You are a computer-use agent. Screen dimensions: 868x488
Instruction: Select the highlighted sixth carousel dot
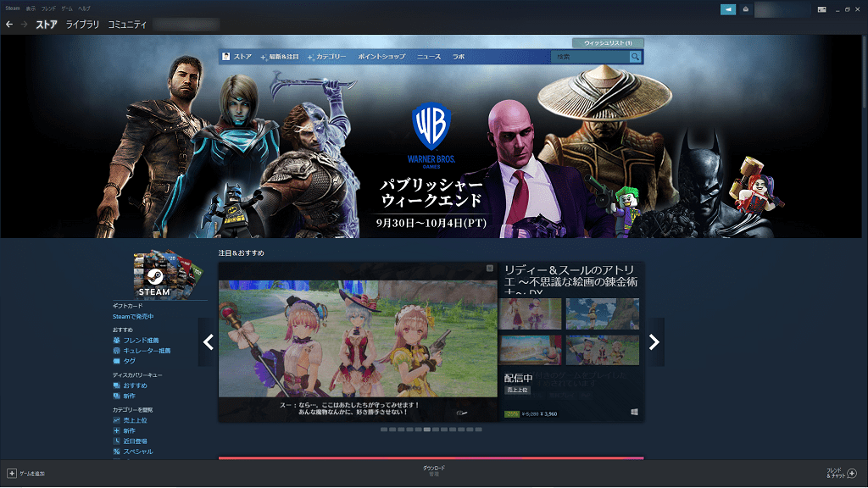coord(427,430)
